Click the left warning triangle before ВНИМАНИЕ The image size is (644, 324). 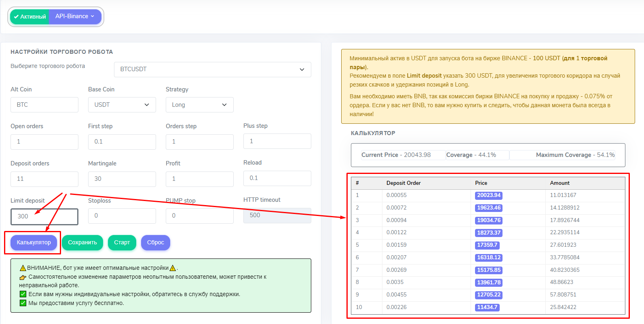click(x=23, y=268)
